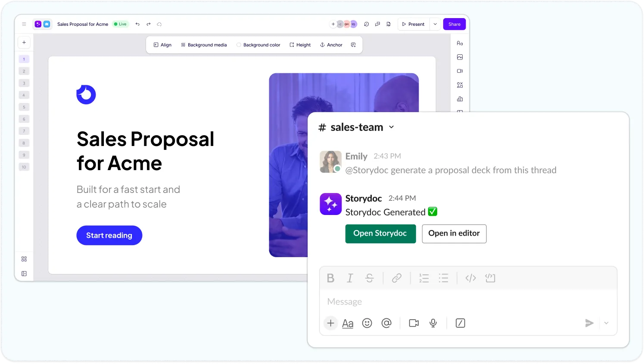Toggle inline code in message composer
Screen dimensions: 644x364
pos(470,278)
